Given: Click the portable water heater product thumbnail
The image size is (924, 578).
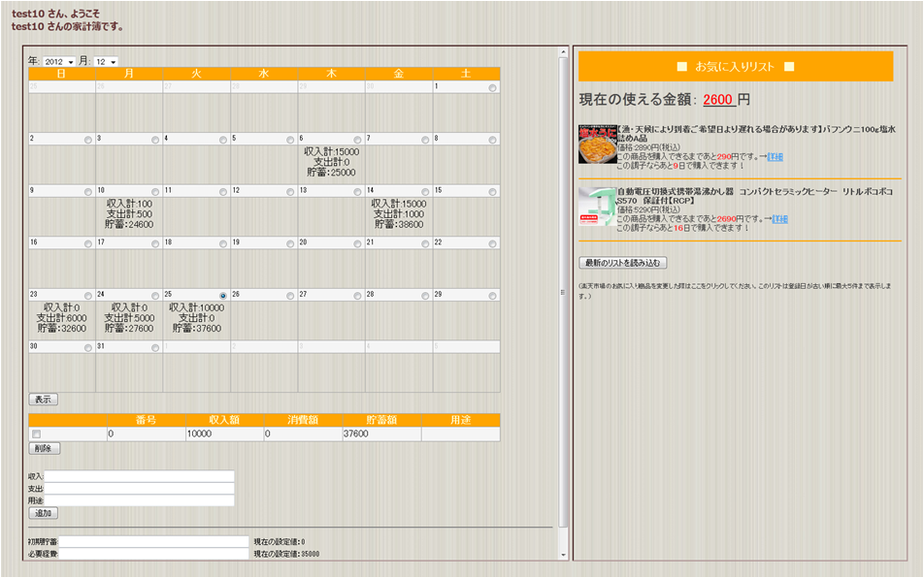Looking at the screenshot, I should [x=597, y=207].
